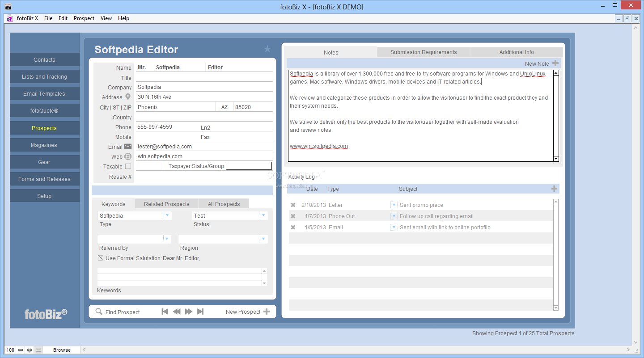Open the File menu
The width and height of the screenshot is (644, 358).
pos(48,18)
